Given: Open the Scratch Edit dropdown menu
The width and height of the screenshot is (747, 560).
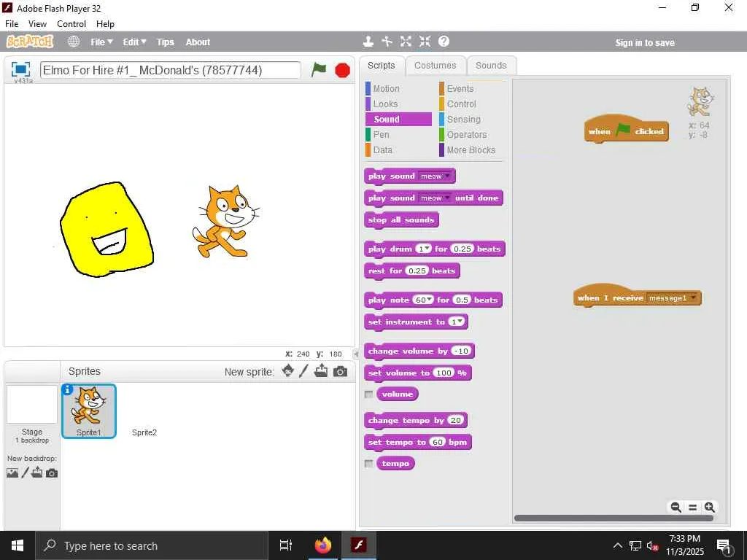Looking at the screenshot, I should pyautogui.click(x=134, y=42).
